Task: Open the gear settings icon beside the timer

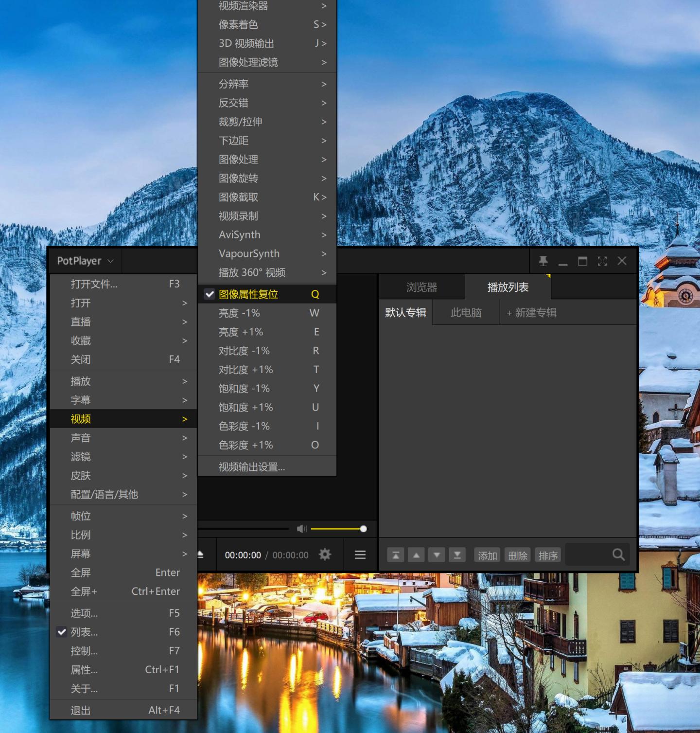Action: pos(325,554)
